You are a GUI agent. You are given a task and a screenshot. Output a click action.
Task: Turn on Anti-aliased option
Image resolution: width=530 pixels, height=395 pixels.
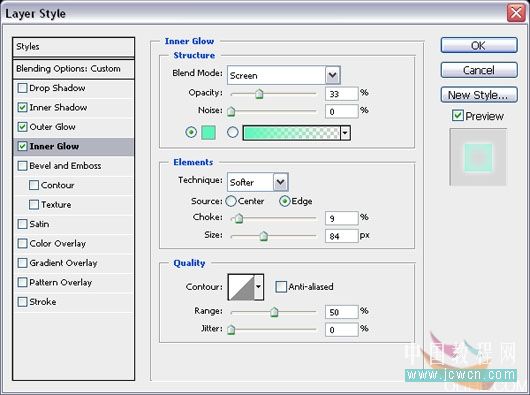pos(281,287)
